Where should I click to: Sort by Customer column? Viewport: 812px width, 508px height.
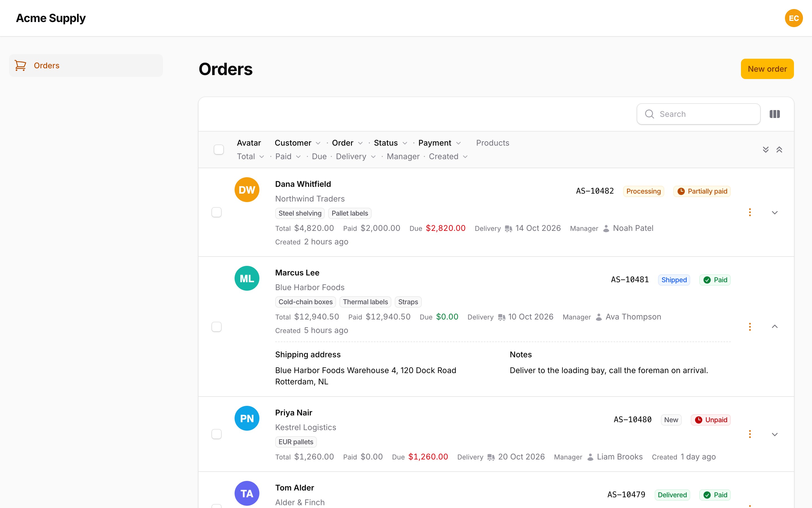point(297,143)
